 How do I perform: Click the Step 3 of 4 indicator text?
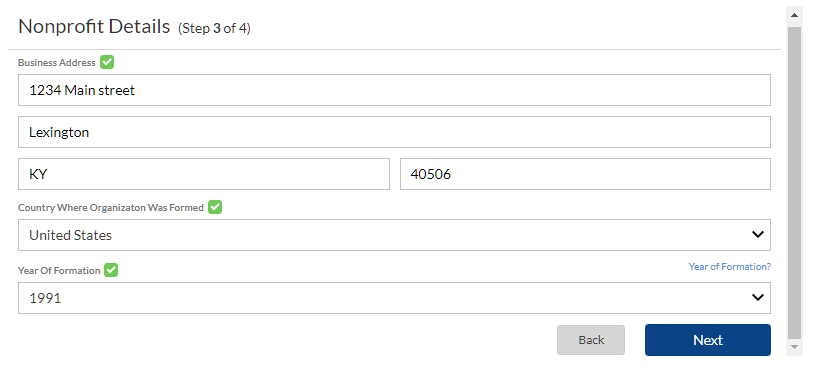214,29
